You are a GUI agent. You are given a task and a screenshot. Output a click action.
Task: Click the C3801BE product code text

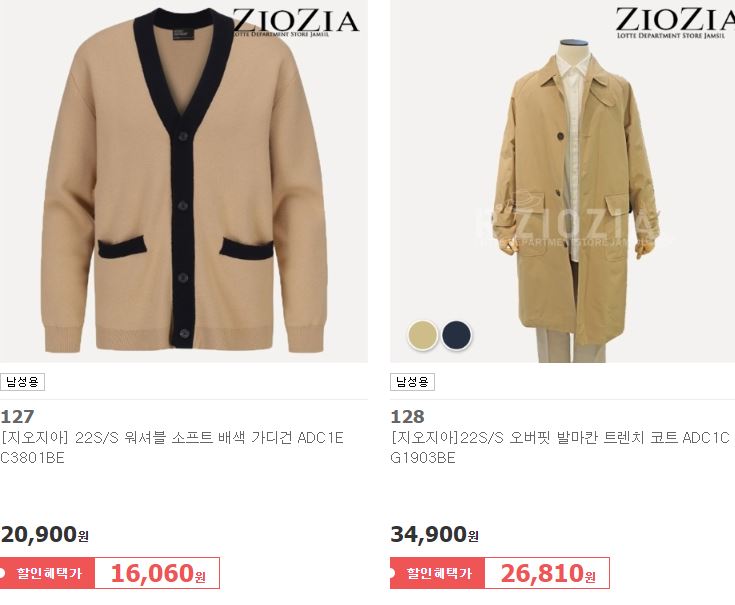32,458
